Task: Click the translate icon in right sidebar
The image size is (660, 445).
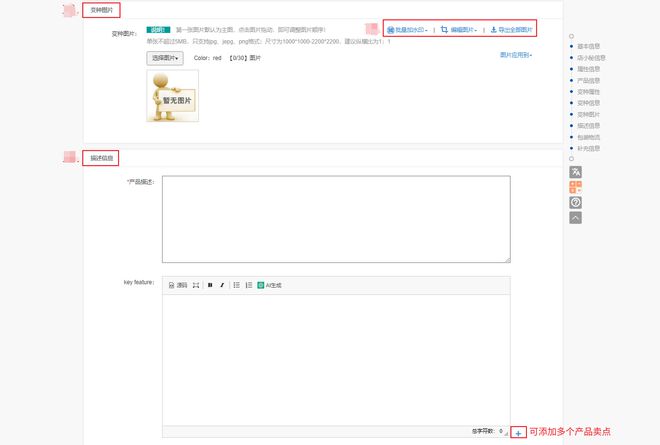Action: 575,172
